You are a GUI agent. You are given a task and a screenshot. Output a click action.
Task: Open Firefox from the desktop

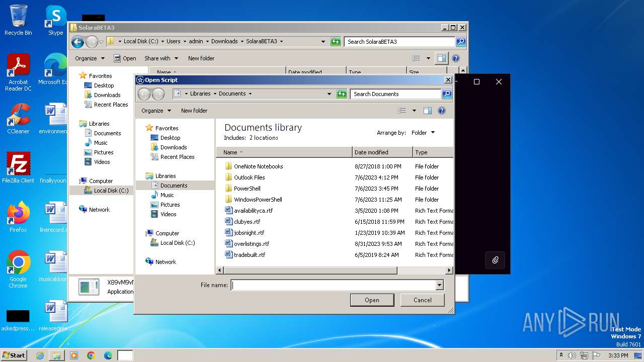pyautogui.click(x=18, y=217)
